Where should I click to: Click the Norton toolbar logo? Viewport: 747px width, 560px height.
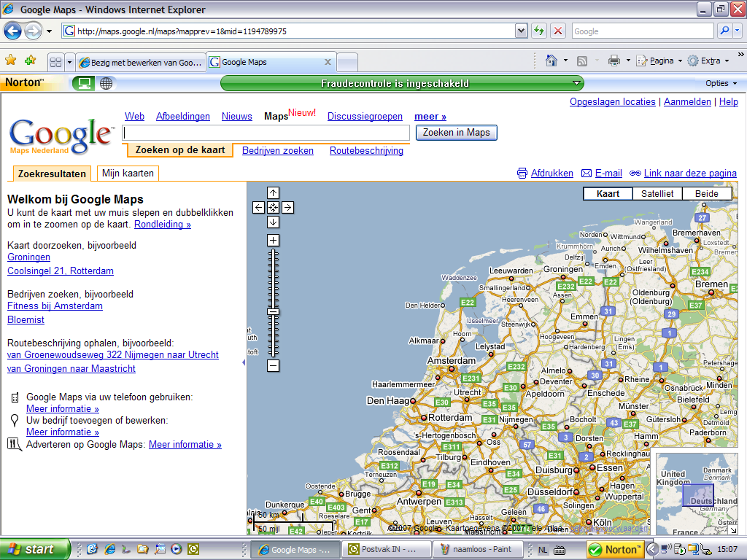tap(25, 83)
